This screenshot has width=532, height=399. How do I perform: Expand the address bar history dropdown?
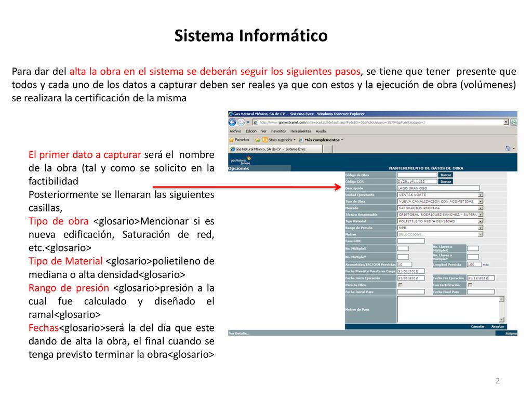(506, 122)
